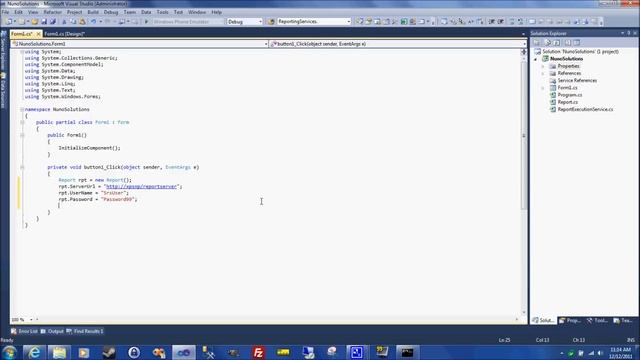Viewport: 640px width, 360px height.
Task: Open Solution Explorer window position dropdown arrow
Action: pyautogui.click(x=623, y=33)
